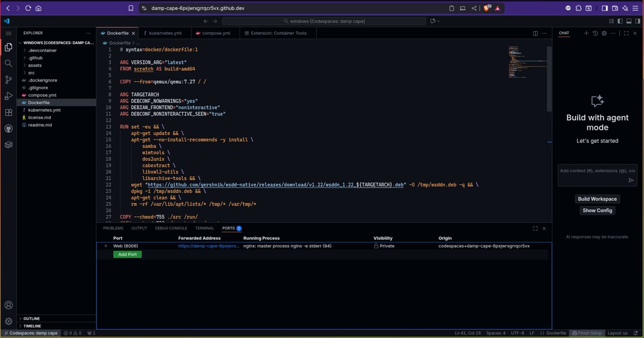Open chat settings gear

(604, 33)
